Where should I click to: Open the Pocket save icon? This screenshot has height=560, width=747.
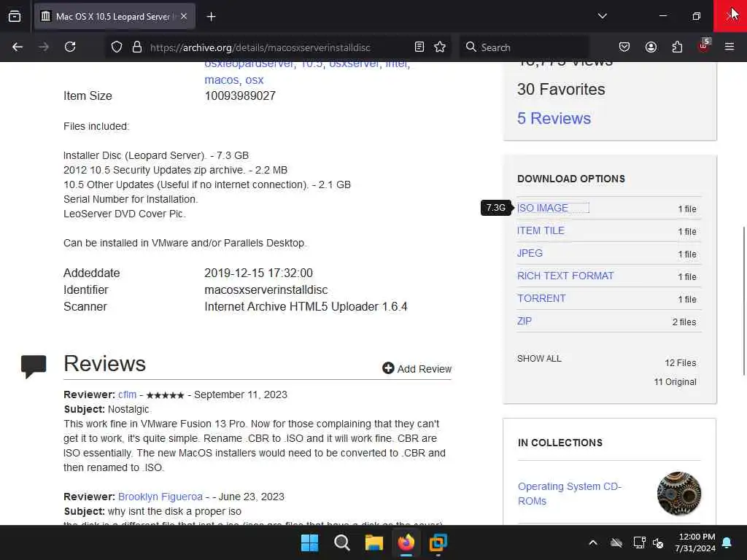(x=624, y=47)
